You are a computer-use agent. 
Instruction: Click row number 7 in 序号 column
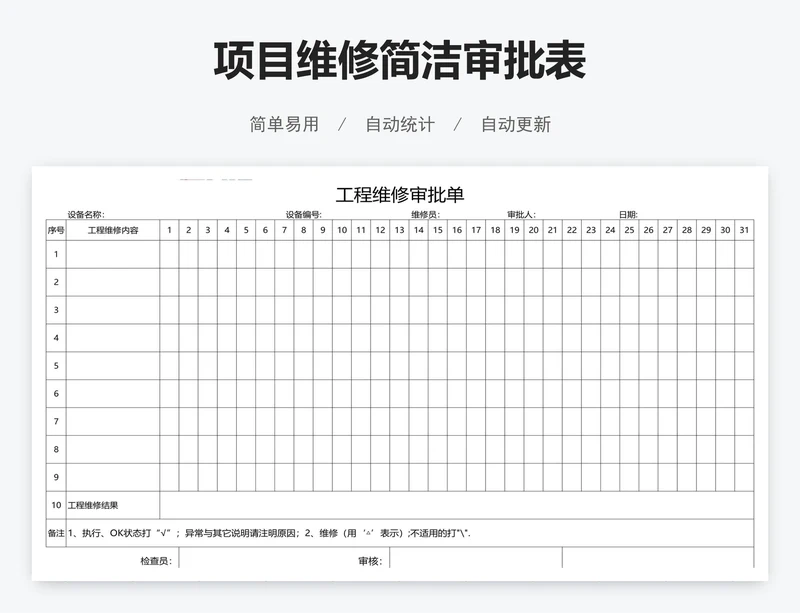tap(56, 422)
